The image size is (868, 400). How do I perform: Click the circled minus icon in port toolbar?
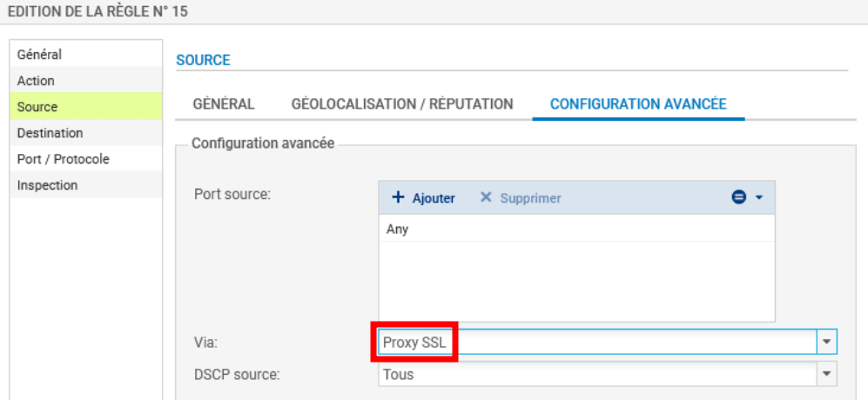click(x=738, y=198)
